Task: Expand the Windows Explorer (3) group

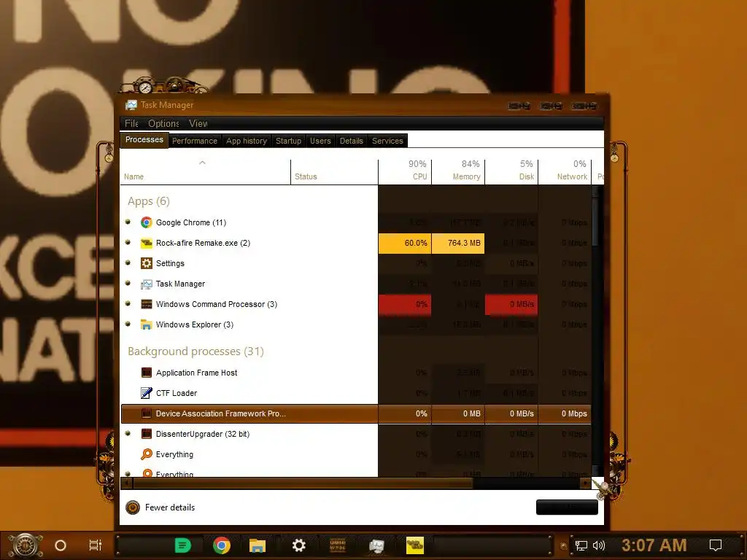Action: point(128,324)
